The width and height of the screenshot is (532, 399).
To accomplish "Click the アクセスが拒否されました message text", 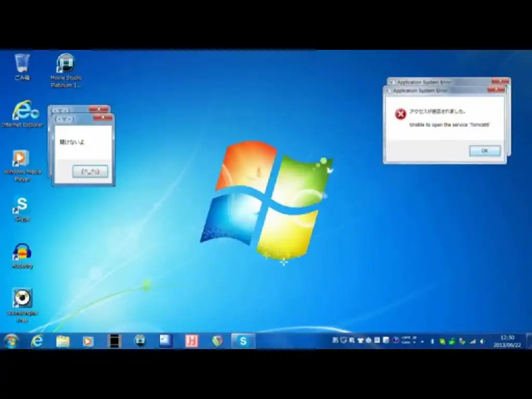I will point(437,111).
